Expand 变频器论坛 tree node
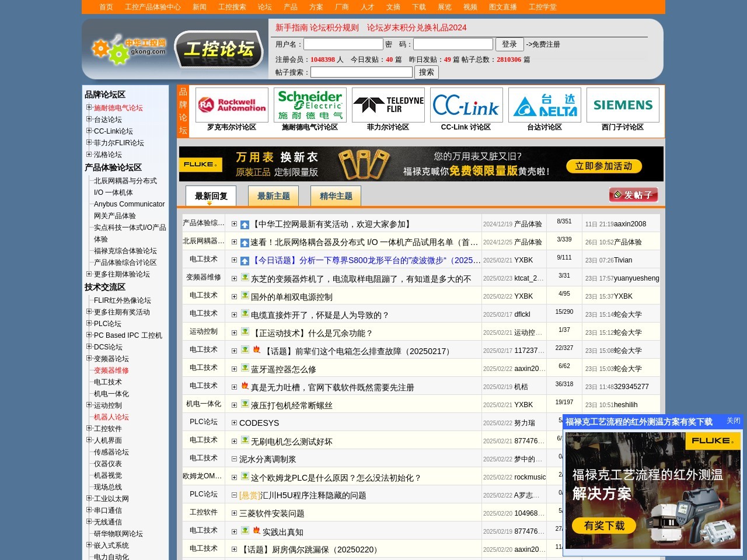The height and width of the screenshot is (560, 747). point(89,358)
